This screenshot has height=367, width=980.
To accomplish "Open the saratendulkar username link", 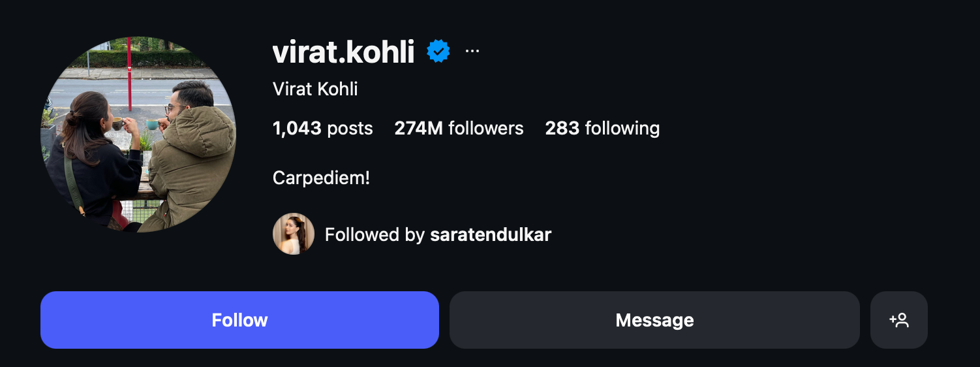I will pyautogui.click(x=491, y=234).
